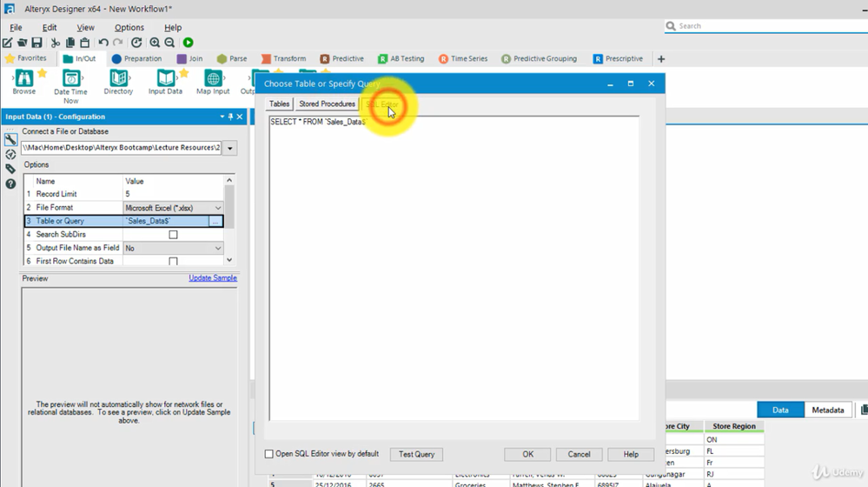Switch to the Transform tool category
Screen dimensions: 868x487
(x=283, y=58)
